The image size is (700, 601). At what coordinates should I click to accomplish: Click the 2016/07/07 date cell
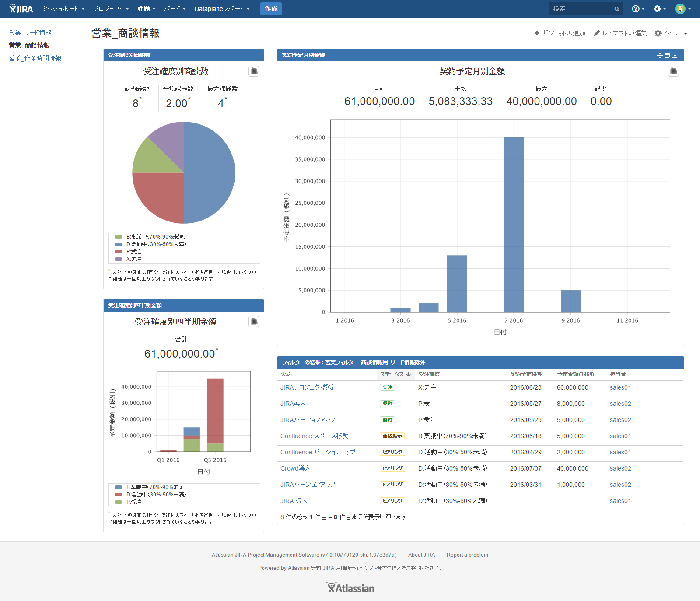526,468
